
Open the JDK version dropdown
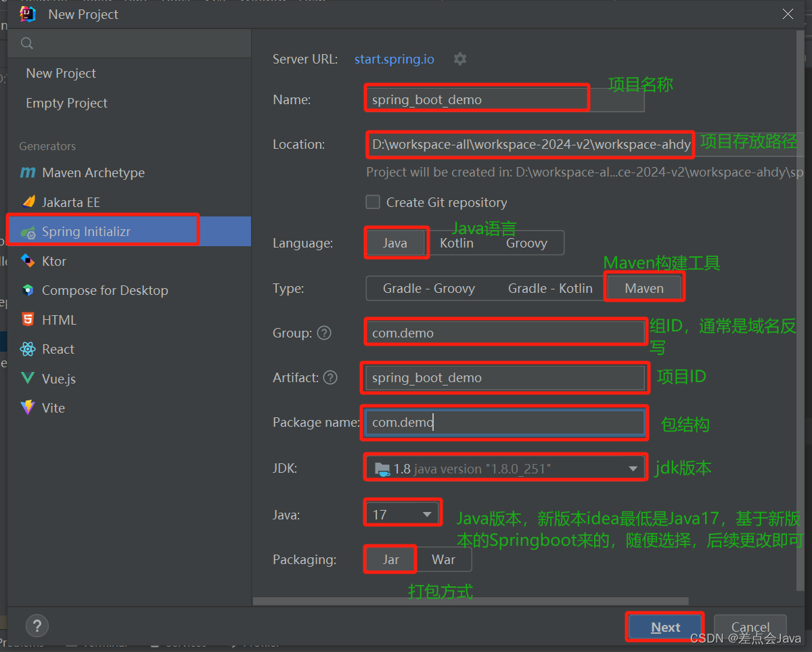coord(505,468)
